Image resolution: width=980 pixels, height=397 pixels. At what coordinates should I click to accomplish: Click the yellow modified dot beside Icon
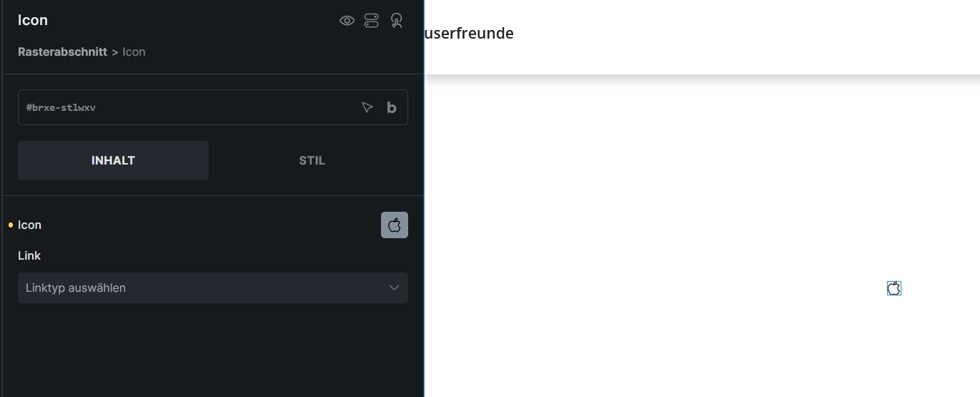click(x=11, y=225)
